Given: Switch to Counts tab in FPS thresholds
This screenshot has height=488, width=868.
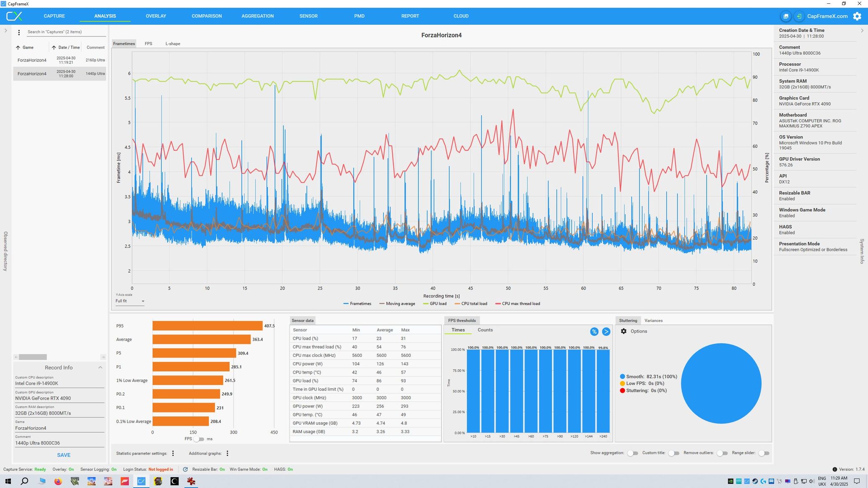Looking at the screenshot, I should coord(485,330).
